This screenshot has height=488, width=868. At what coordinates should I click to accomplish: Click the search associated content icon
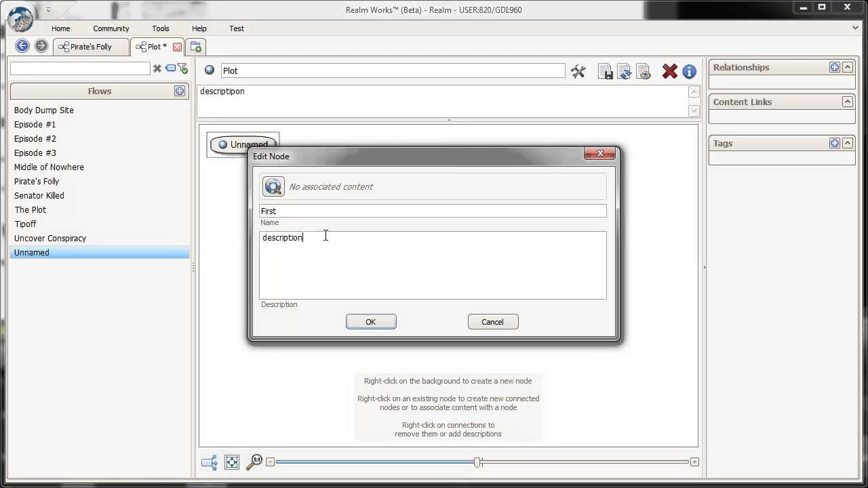tap(273, 186)
